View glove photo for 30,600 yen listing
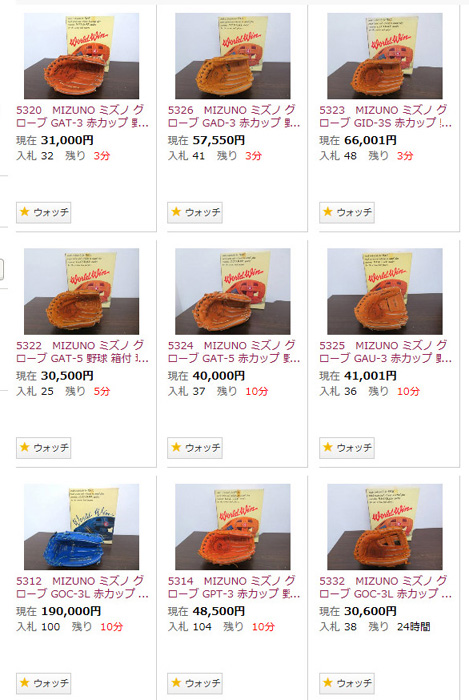Image resolution: width=469 pixels, height=700 pixels. click(385, 527)
